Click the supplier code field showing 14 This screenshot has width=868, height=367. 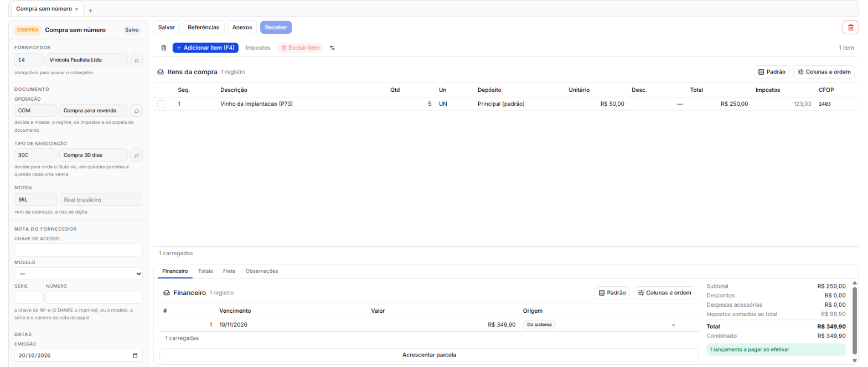pyautogui.click(x=29, y=60)
